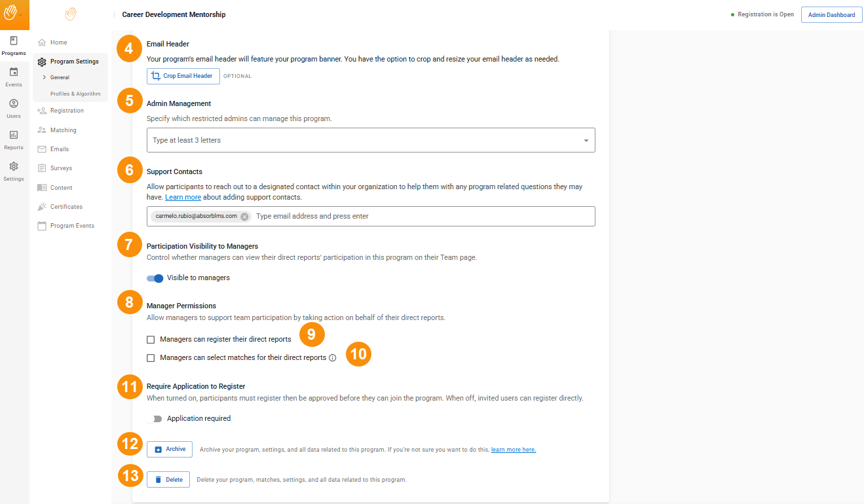Open the Reports chart icon
This screenshot has width=864, height=504.
coord(14,135)
